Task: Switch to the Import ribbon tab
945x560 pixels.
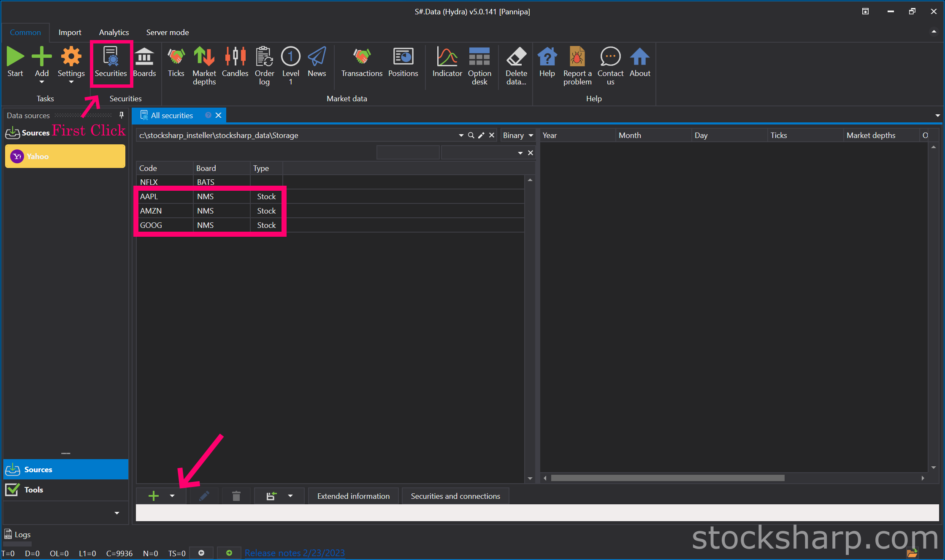Action: point(70,32)
